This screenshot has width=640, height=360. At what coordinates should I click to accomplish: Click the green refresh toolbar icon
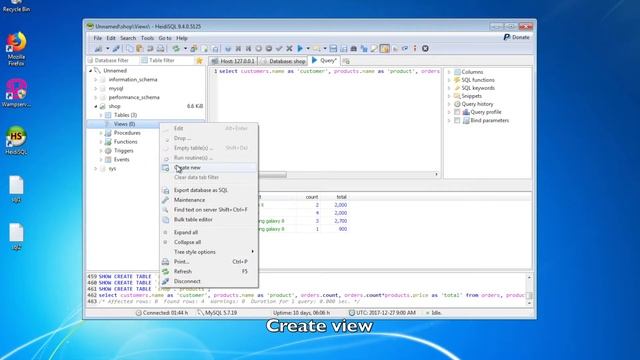tap(176, 49)
